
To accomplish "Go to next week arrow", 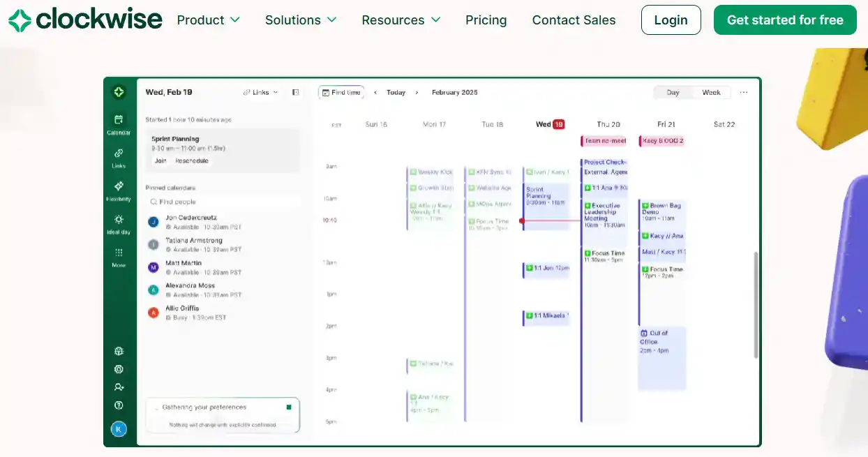I will tap(417, 92).
